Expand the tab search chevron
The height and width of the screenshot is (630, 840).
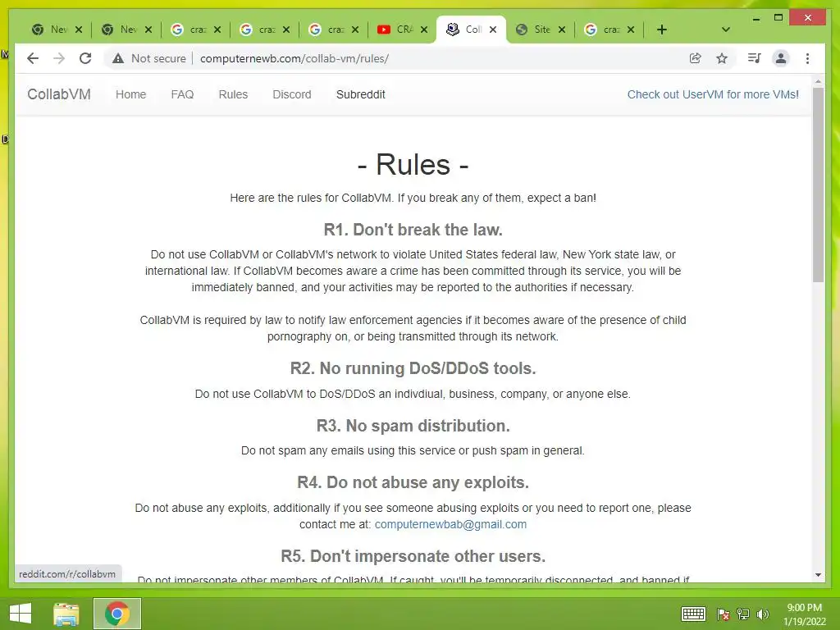(x=726, y=30)
